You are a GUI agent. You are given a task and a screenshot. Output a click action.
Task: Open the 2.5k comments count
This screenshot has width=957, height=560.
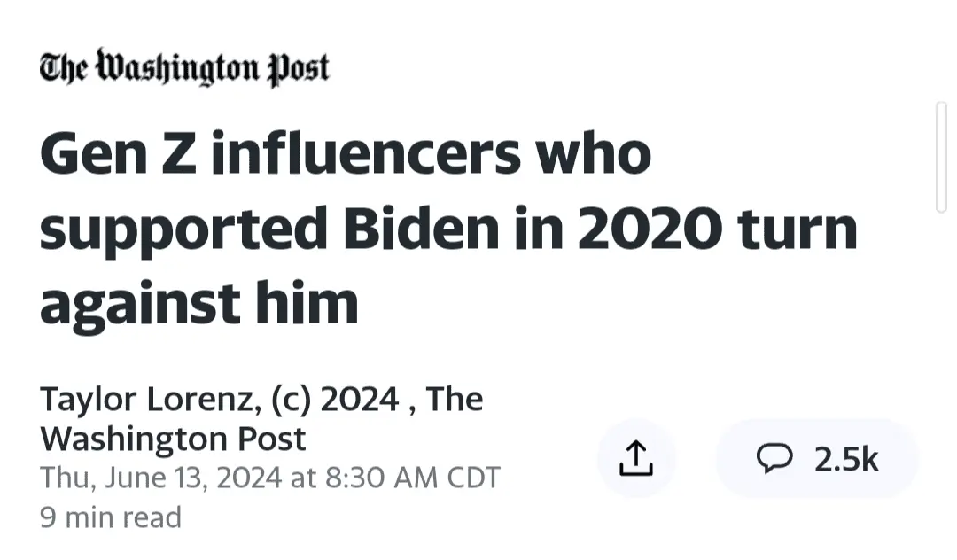click(845, 459)
